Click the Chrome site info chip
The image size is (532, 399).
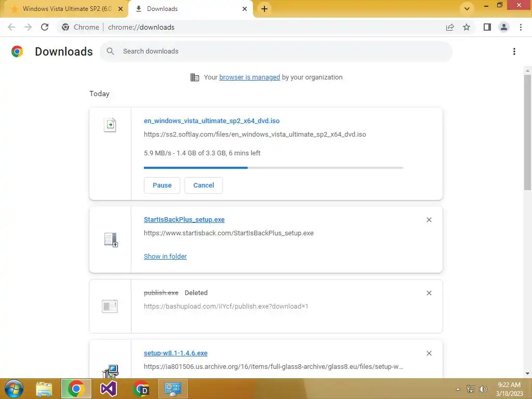pyautogui.click(x=81, y=27)
